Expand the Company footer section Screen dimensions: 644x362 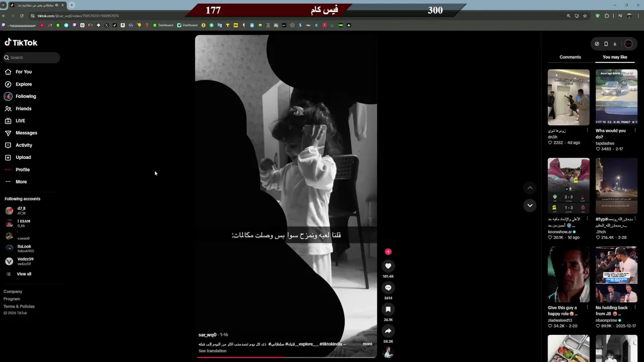(x=13, y=292)
